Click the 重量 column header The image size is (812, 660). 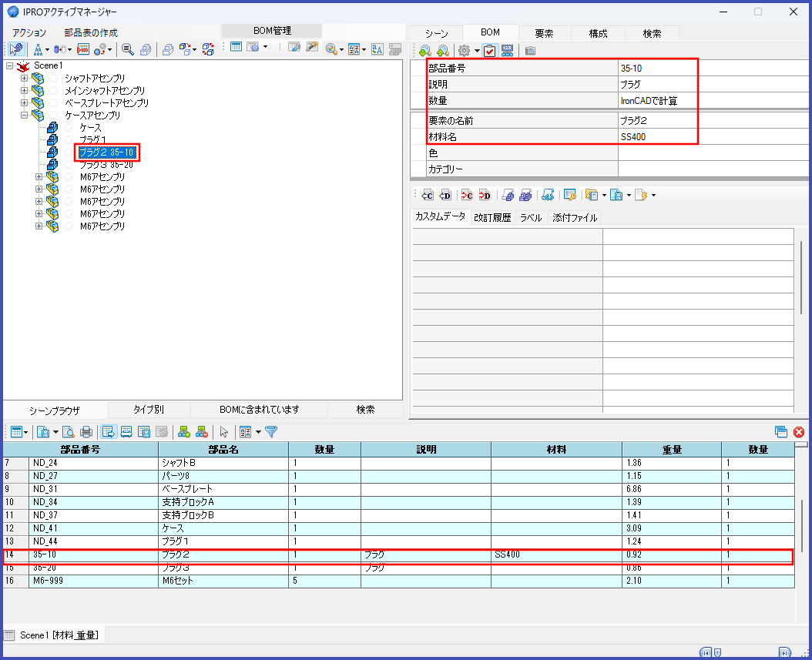pos(671,450)
